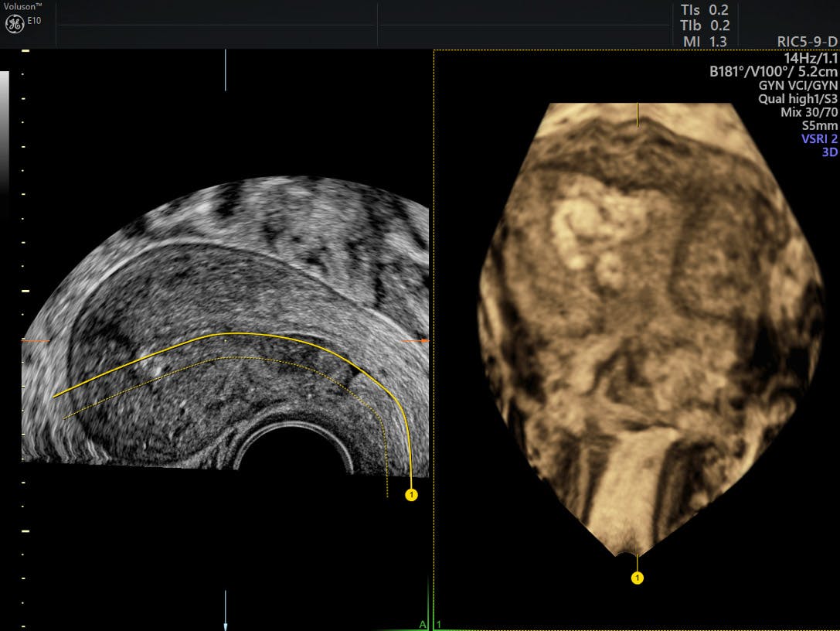The width and height of the screenshot is (840, 631).
Task: Expand the TIb 0.2 thermal index readout
Action: pos(706,23)
